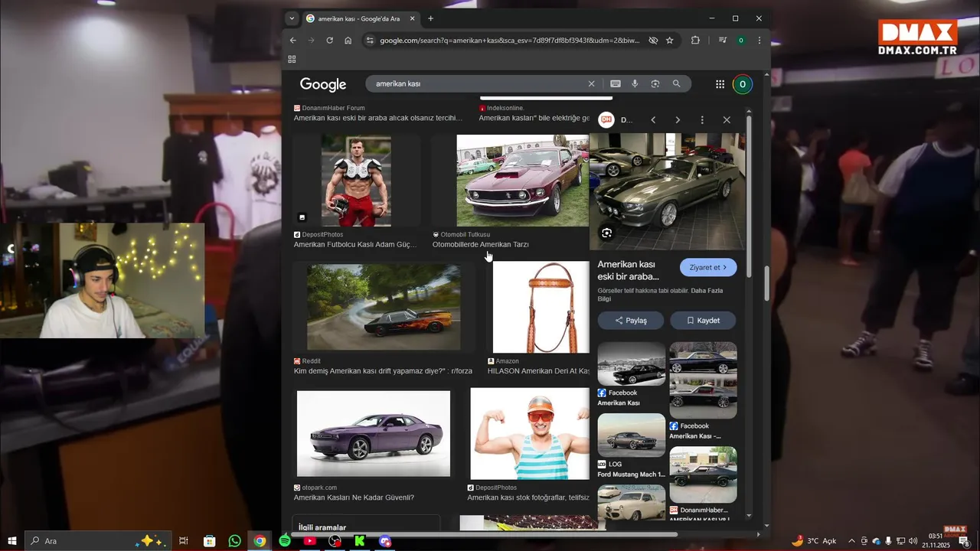Open the Ford Mustang Mach 1 related thumbnail
The width and height of the screenshot is (980, 551).
(631, 435)
